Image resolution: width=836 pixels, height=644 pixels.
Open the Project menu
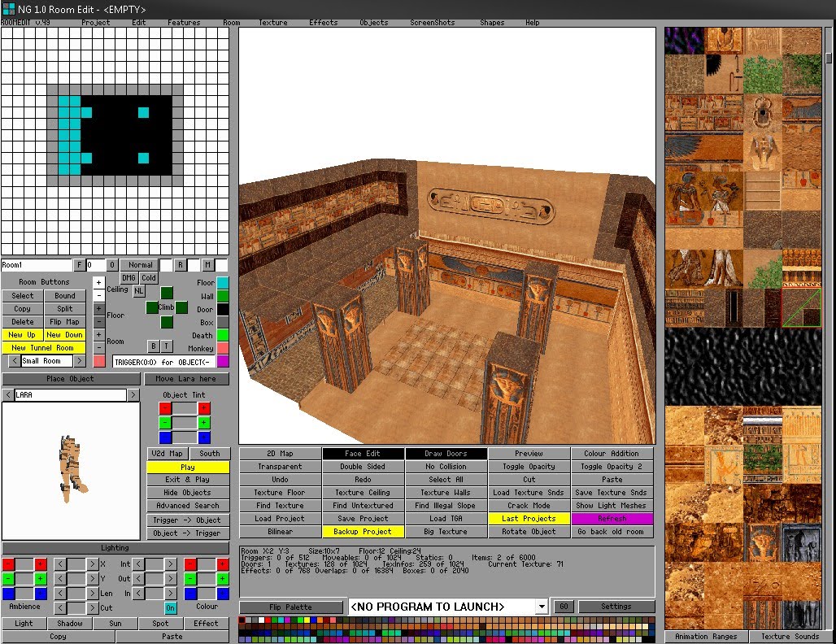[x=96, y=23]
